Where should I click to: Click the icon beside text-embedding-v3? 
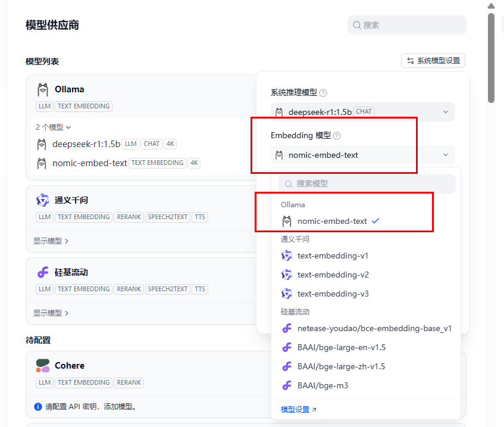pyautogui.click(x=287, y=294)
